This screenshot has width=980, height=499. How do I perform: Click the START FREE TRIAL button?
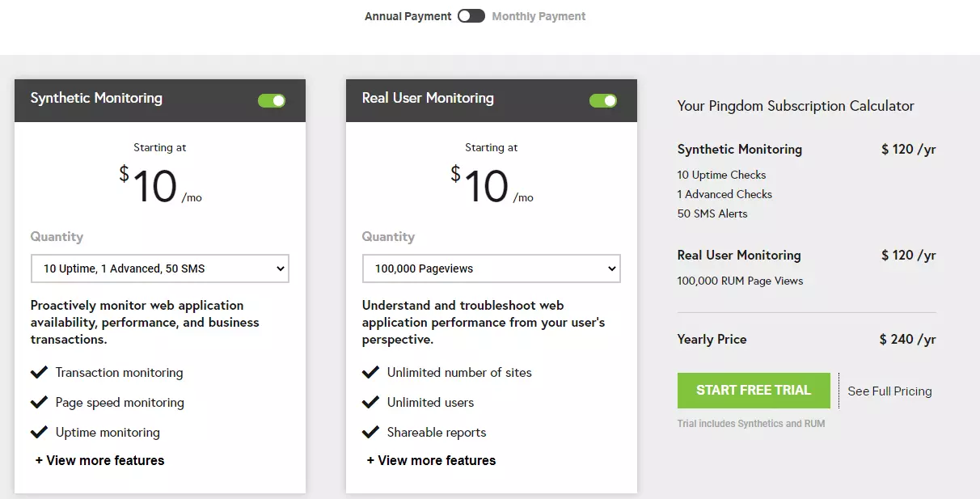pos(754,391)
